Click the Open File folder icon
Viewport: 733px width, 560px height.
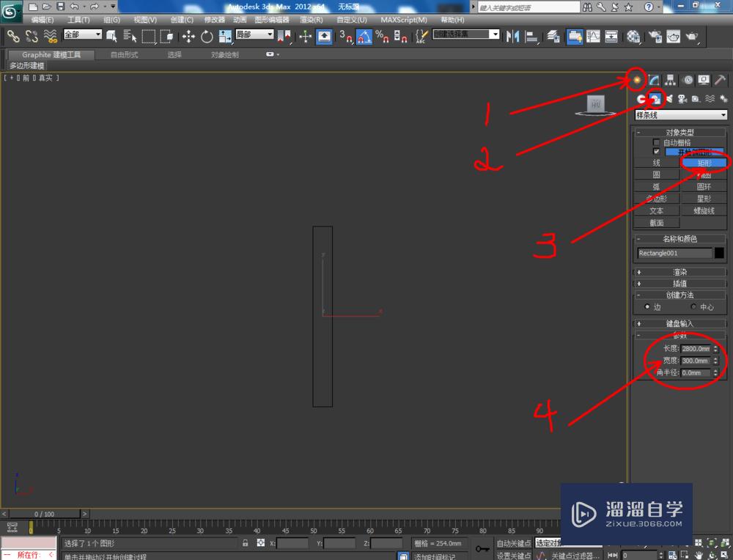tap(46, 7)
